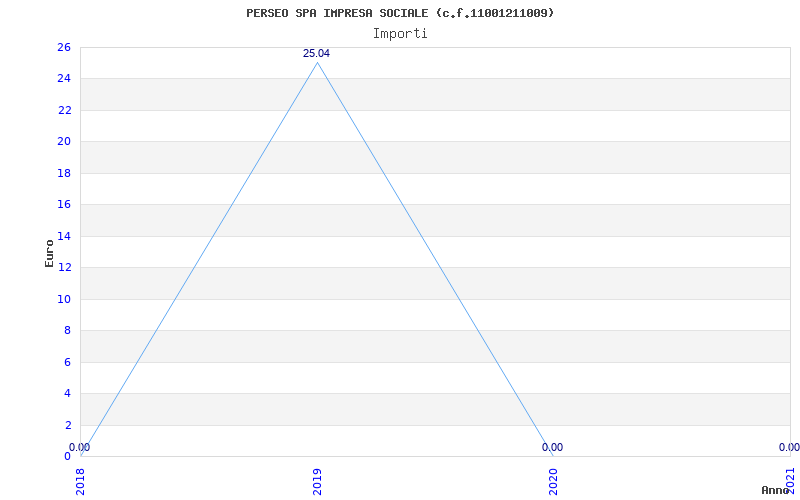Click the 0.00 data label at 2021
The width and height of the screenshot is (800, 500).
pyautogui.click(x=789, y=447)
